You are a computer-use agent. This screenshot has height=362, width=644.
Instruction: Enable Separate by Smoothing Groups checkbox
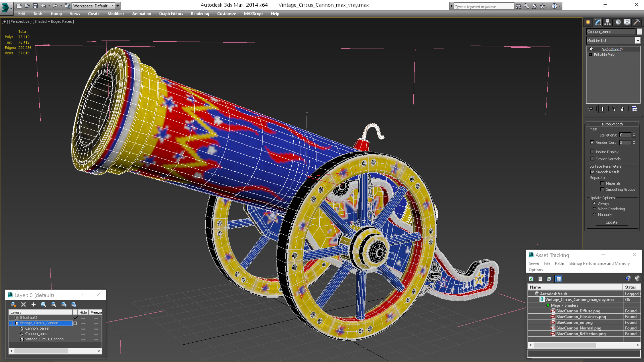pos(602,189)
